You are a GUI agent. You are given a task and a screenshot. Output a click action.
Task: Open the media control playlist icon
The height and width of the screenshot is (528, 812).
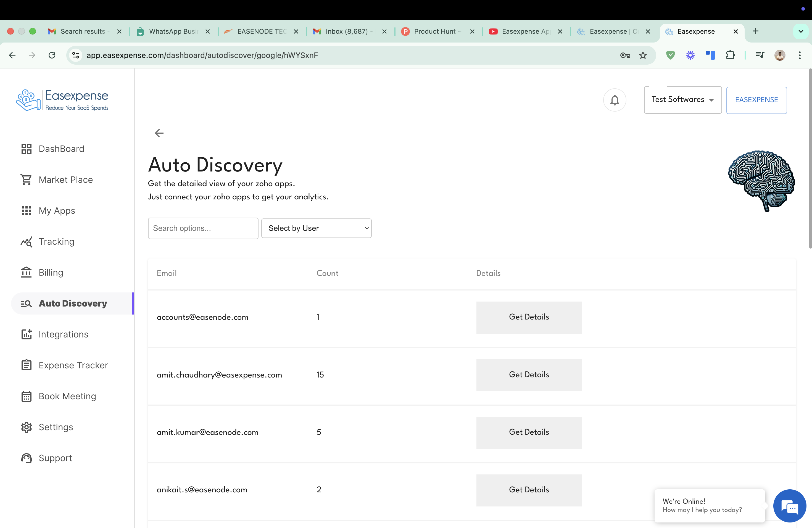pyautogui.click(x=760, y=55)
